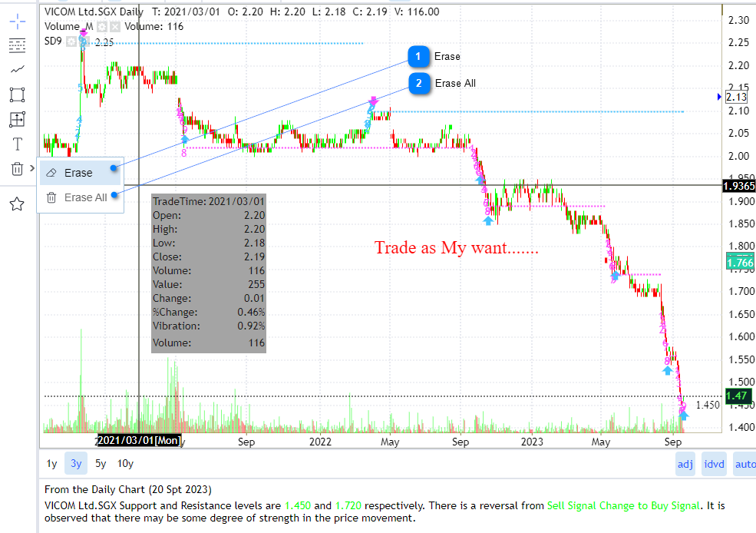Select the measure range tool
The image size is (756, 533).
(x=18, y=119)
